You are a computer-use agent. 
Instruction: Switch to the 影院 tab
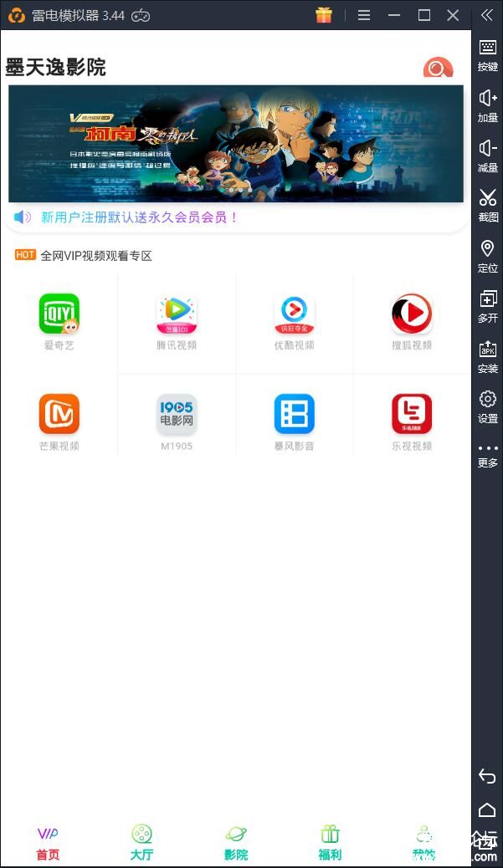coord(236,844)
